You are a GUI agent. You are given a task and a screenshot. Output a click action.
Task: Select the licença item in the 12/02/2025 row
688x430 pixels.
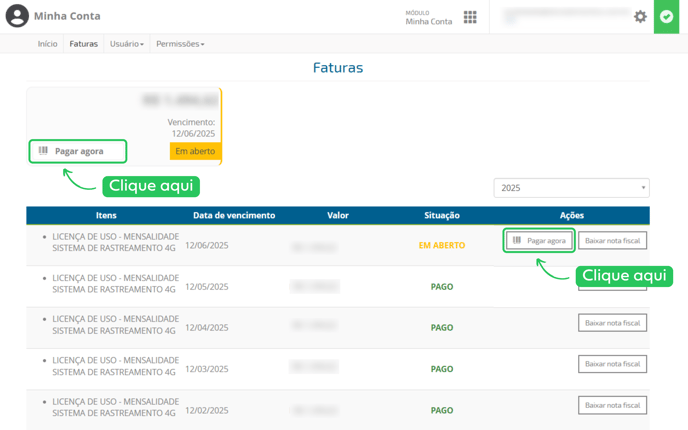click(115, 407)
